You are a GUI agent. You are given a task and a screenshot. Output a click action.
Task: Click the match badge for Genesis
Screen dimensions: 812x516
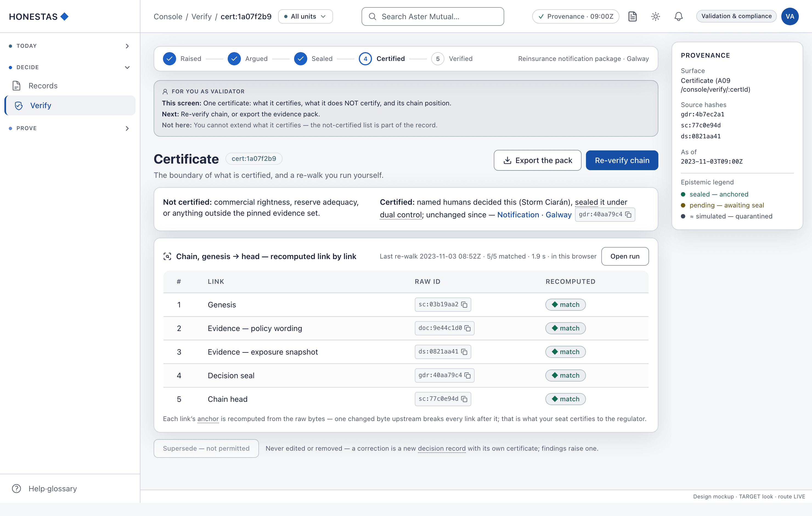click(565, 304)
